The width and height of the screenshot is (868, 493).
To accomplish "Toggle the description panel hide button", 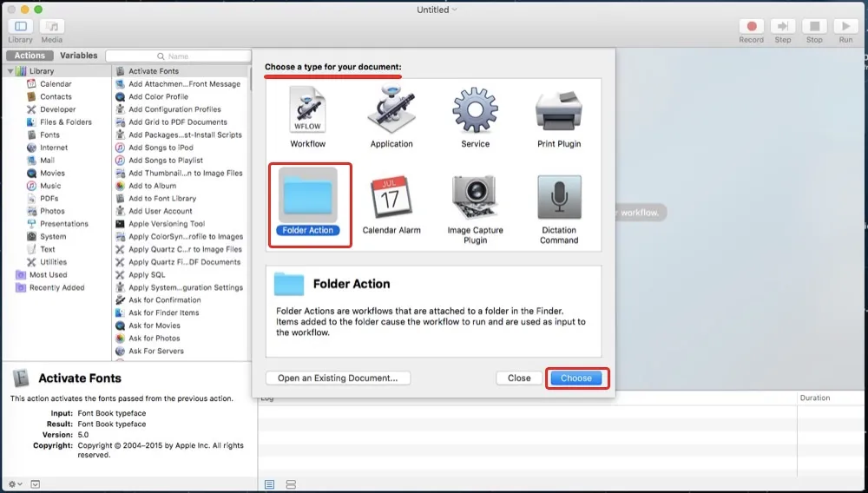I will click(36, 484).
